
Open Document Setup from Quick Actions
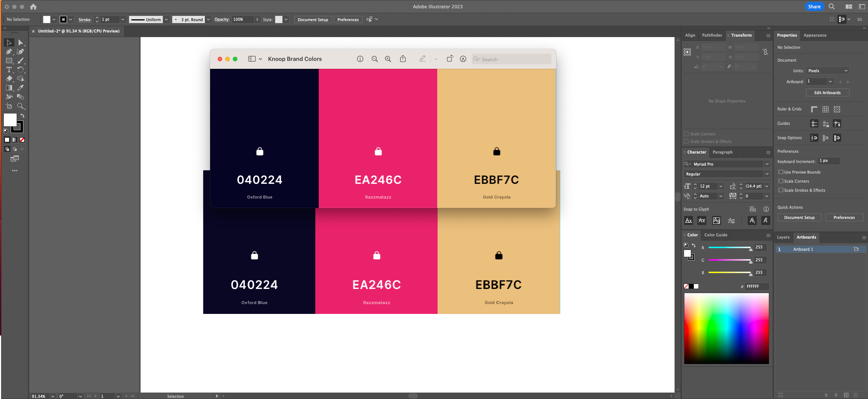tap(799, 217)
